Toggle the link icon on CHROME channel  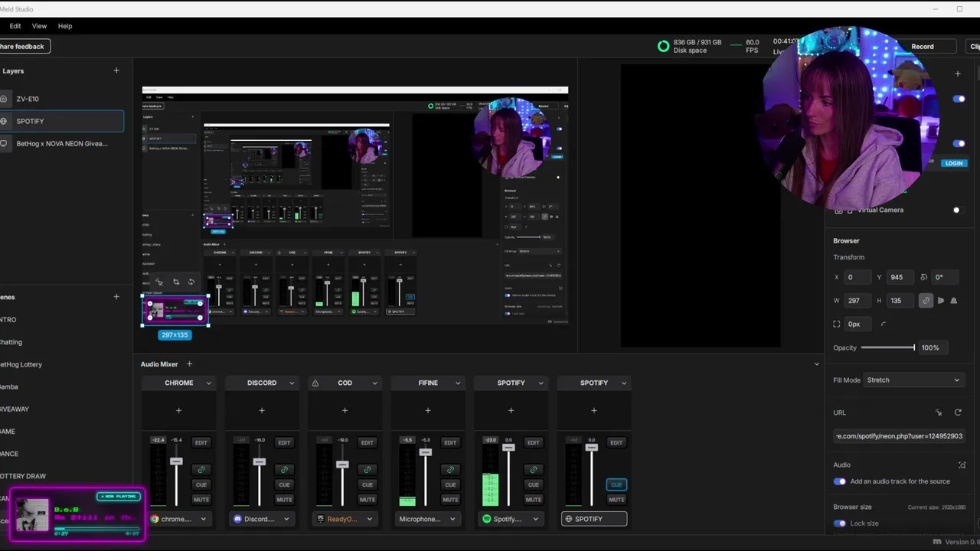(201, 469)
